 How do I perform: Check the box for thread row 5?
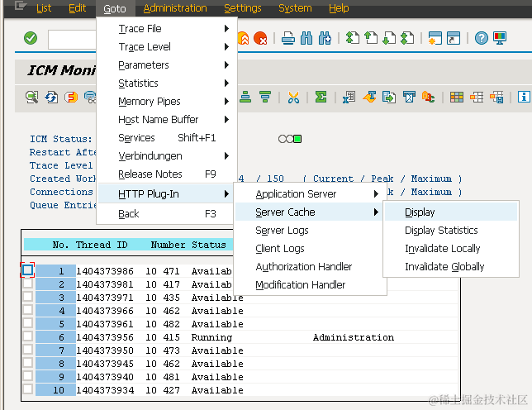27,323
